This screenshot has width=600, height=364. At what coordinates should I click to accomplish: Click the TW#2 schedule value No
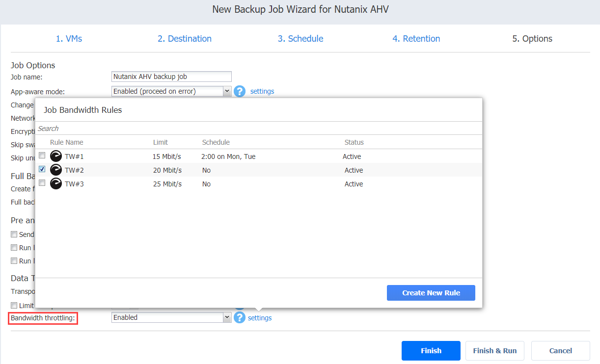tap(206, 170)
